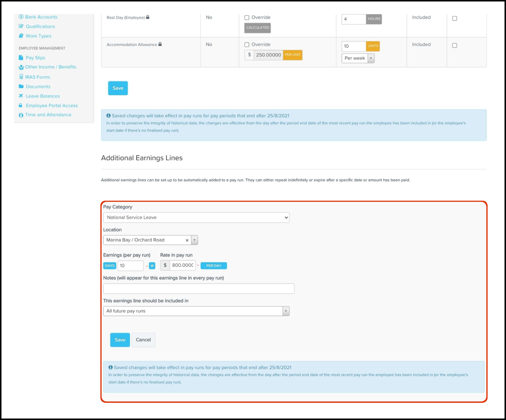Clear the Marina Bay location with the x icon

coord(187,240)
